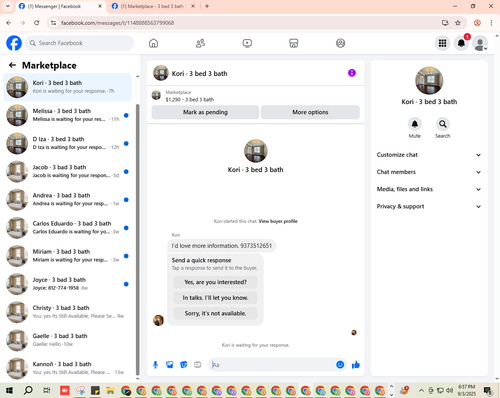Send a thumbs-up like

click(x=356, y=365)
